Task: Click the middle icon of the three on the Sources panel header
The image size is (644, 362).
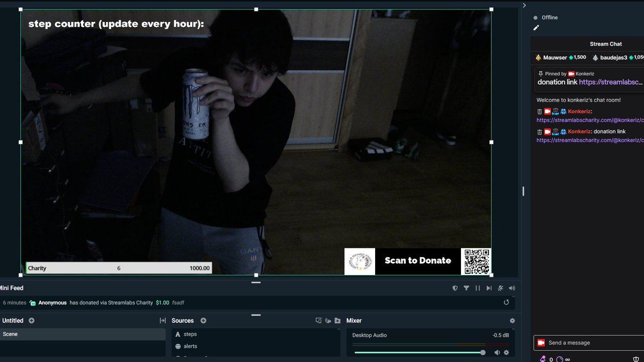Action: [x=328, y=321]
